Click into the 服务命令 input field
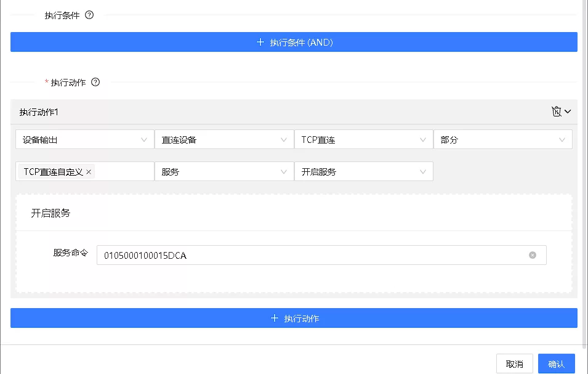Image resolution: width=588 pixels, height=374 pixels. [x=308, y=255]
